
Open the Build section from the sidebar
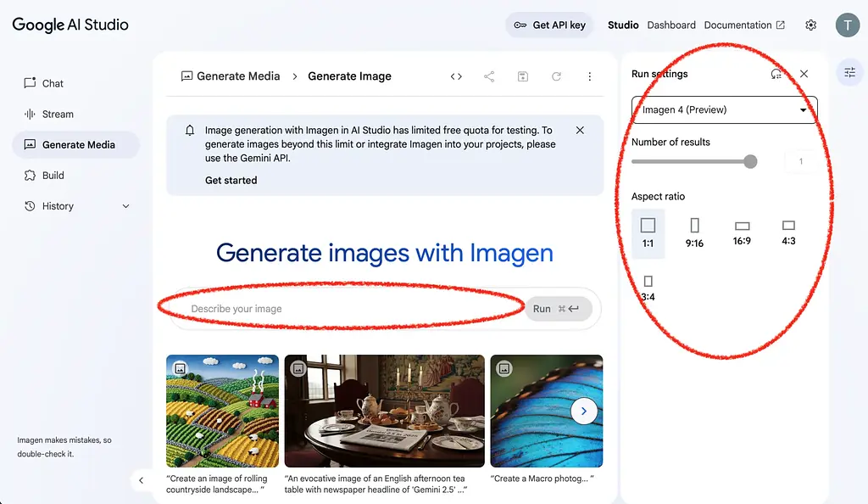click(x=31, y=175)
